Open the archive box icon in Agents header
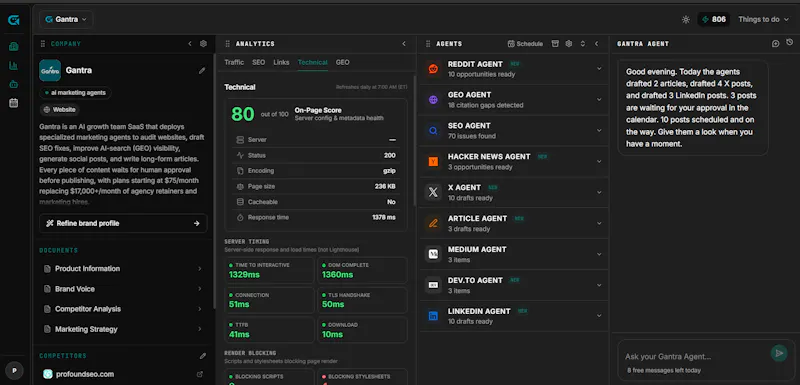The width and height of the screenshot is (800, 385). (555, 44)
